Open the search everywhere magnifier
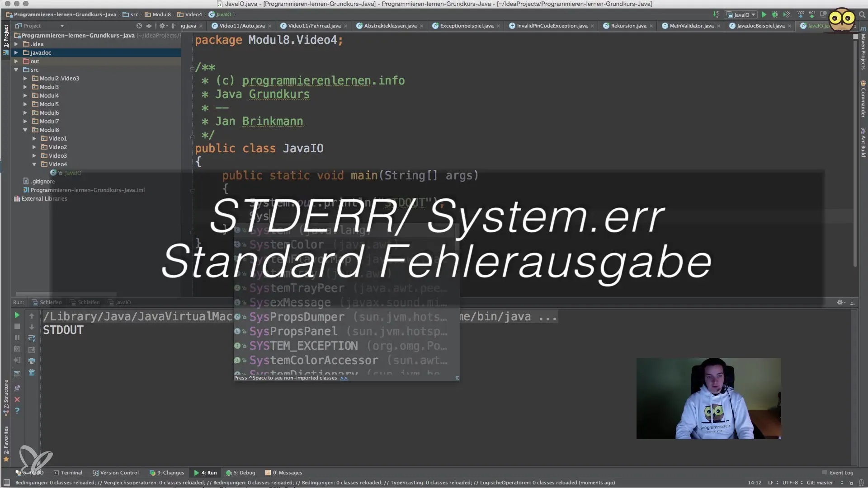Image resolution: width=868 pixels, height=488 pixels. (x=862, y=15)
